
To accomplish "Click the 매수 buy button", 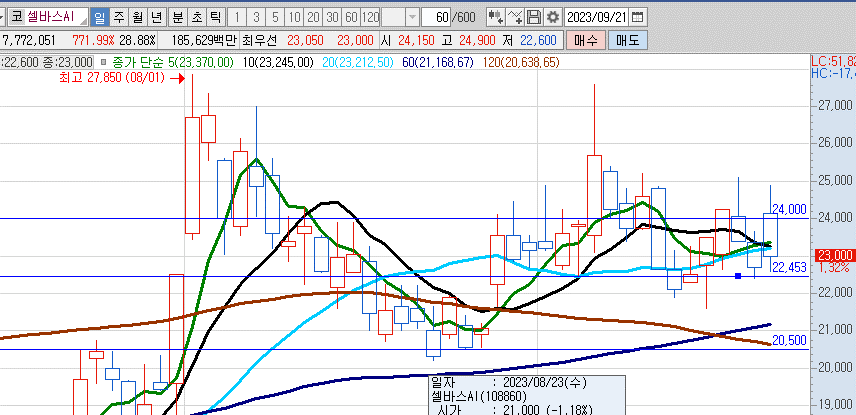I will (x=586, y=40).
